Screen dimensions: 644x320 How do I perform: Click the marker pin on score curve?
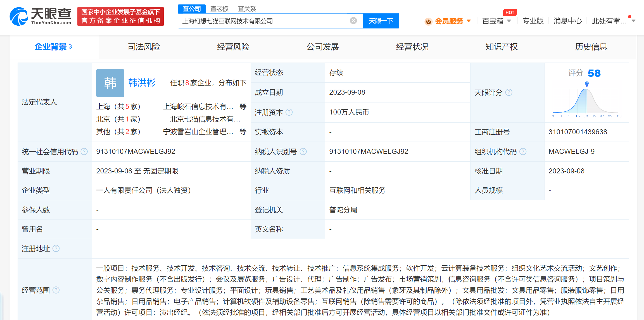pos(587,84)
